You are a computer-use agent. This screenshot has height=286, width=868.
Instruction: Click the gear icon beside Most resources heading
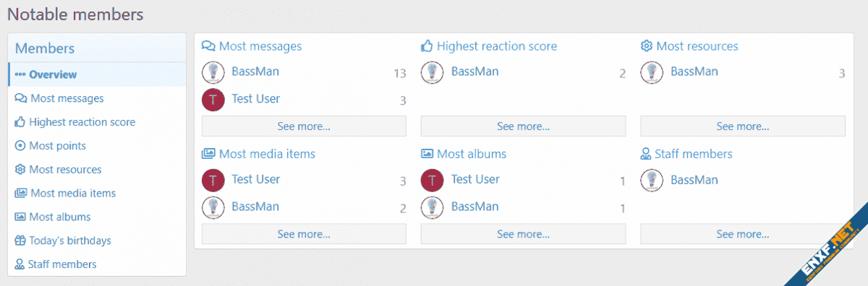647,46
